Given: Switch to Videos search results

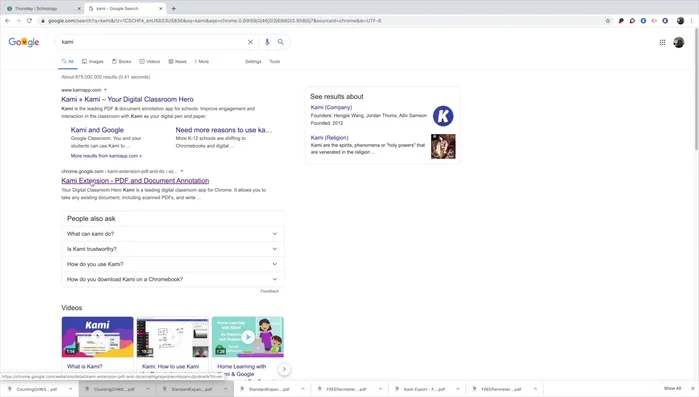Looking at the screenshot, I should pyautogui.click(x=150, y=61).
